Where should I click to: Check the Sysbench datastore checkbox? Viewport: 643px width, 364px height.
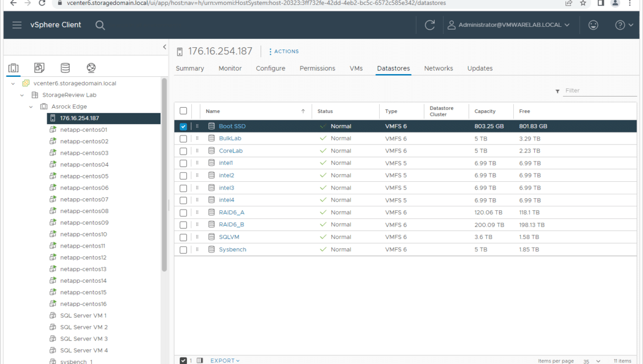click(x=184, y=250)
